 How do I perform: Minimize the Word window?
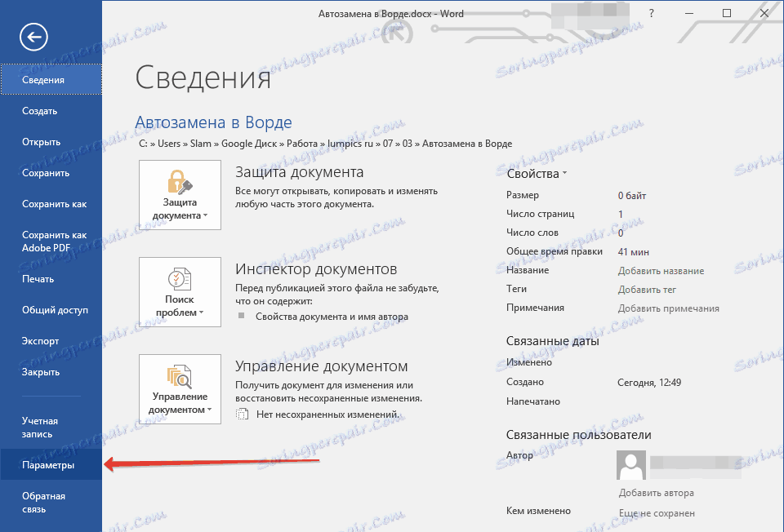tap(689, 14)
